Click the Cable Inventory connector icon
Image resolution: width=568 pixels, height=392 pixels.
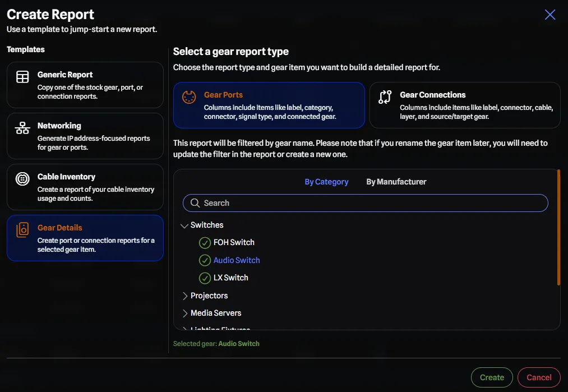click(22, 179)
